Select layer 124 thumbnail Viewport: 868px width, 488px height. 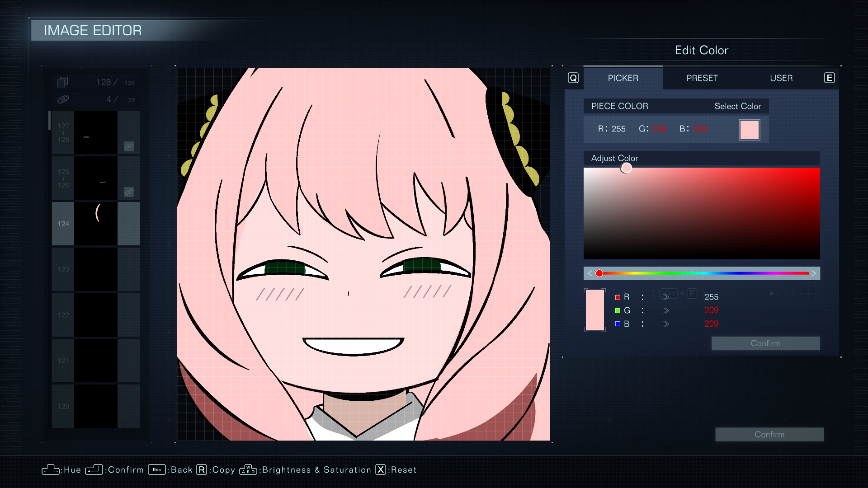click(96, 224)
